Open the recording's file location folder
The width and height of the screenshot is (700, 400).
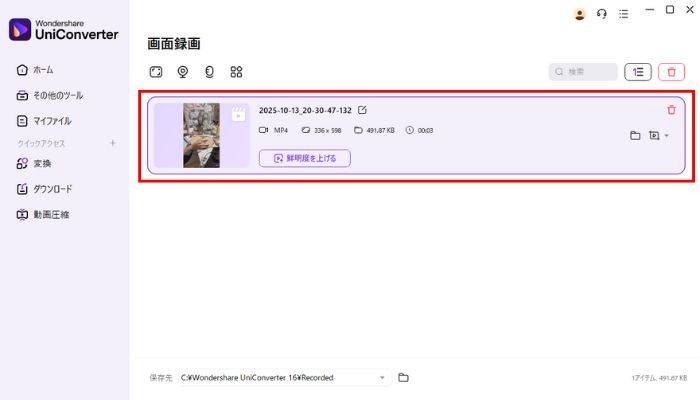pos(634,135)
